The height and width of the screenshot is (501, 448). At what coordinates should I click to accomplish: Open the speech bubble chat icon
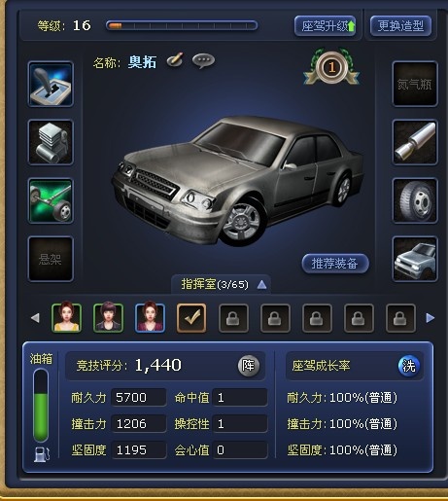pyautogui.click(x=203, y=61)
